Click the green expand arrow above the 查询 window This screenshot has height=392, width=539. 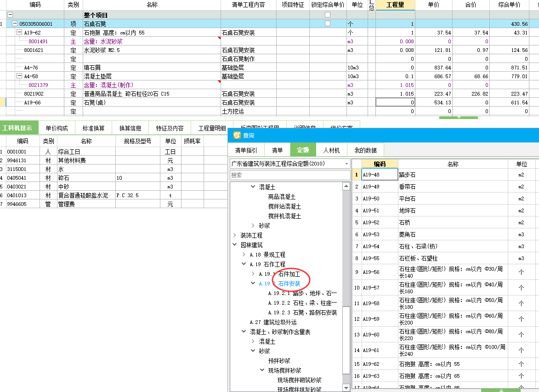pyautogui.click(x=458, y=118)
